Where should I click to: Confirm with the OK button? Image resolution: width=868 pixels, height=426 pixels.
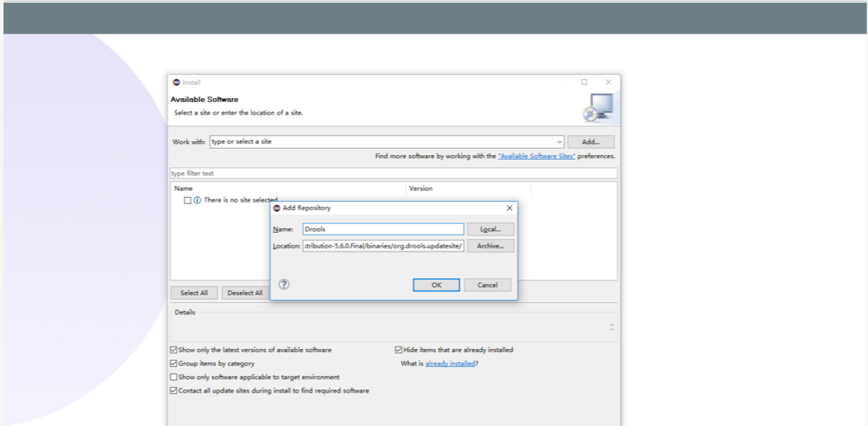click(436, 285)
